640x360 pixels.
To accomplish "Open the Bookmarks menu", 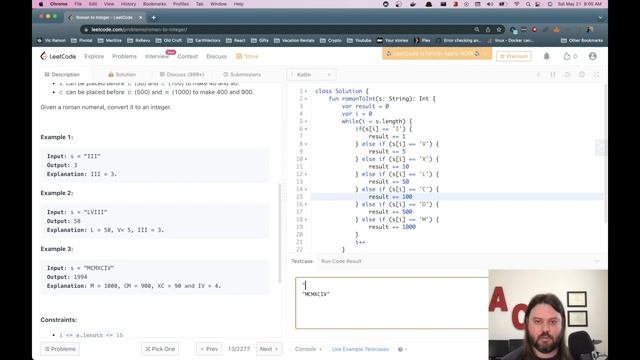I will click(154, 4).
